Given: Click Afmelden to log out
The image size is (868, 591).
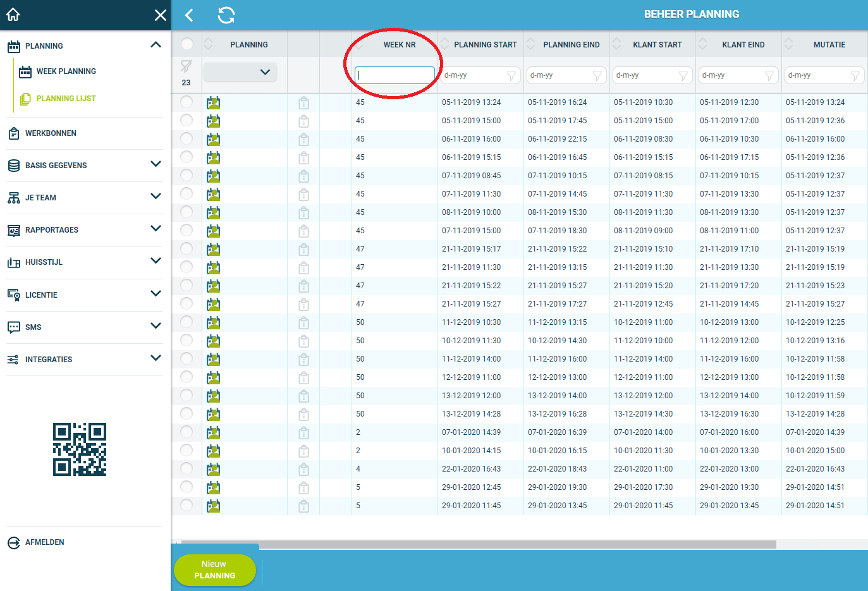Looking at the screenshot, I should click(44, 542).
